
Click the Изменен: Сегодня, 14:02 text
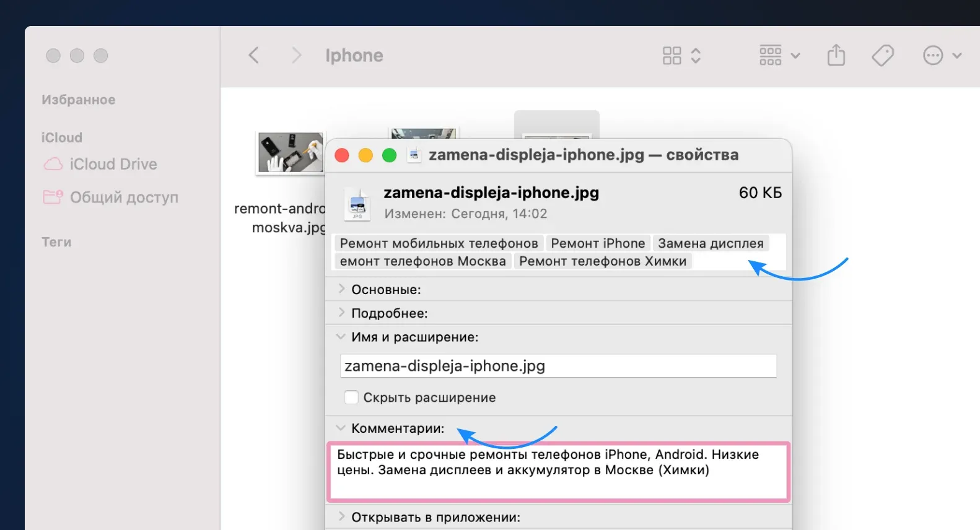[x=465, y=214]
